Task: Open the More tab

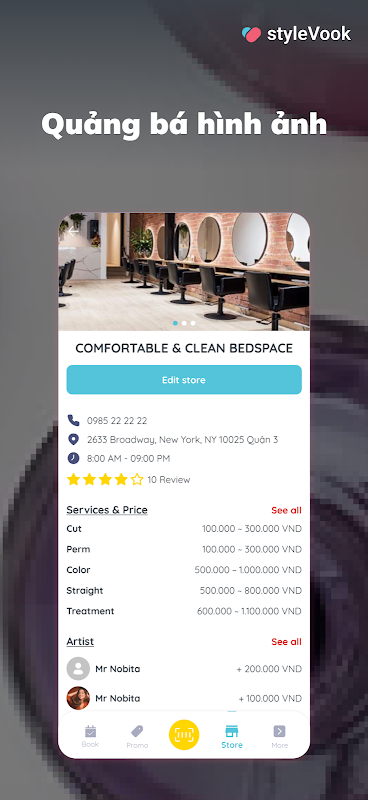Action: coord(279,737)
